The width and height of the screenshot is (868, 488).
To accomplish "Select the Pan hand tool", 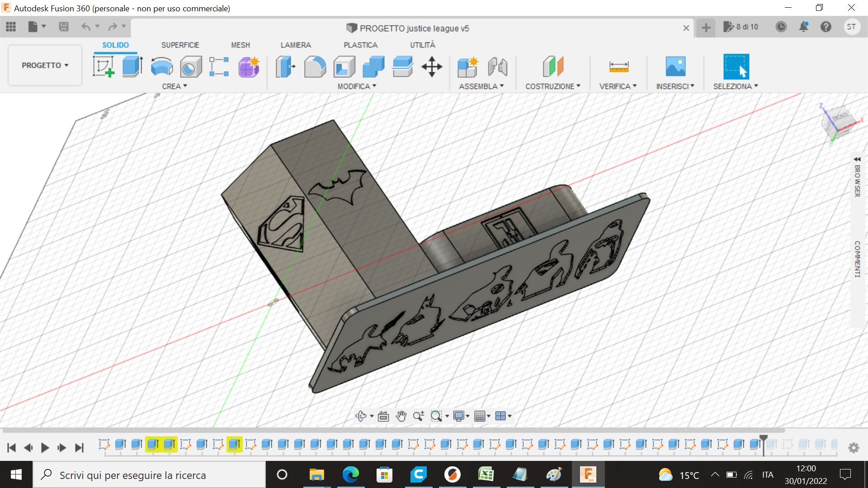I will 401,416.
